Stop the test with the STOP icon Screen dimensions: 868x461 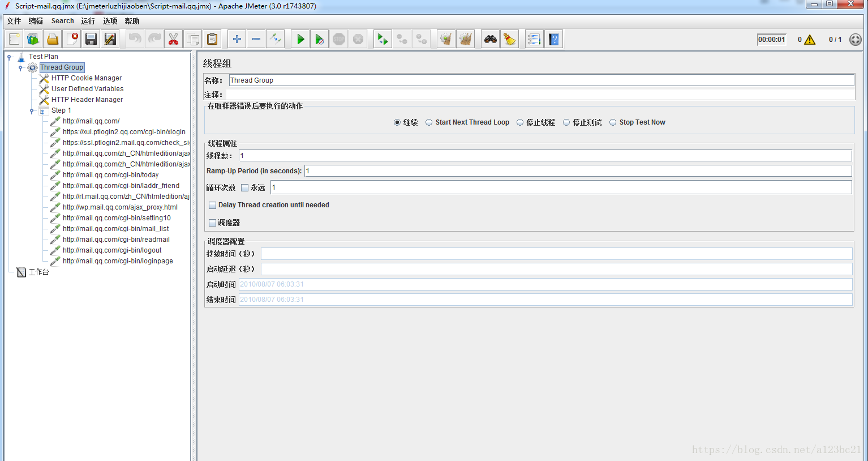point(339,39)
